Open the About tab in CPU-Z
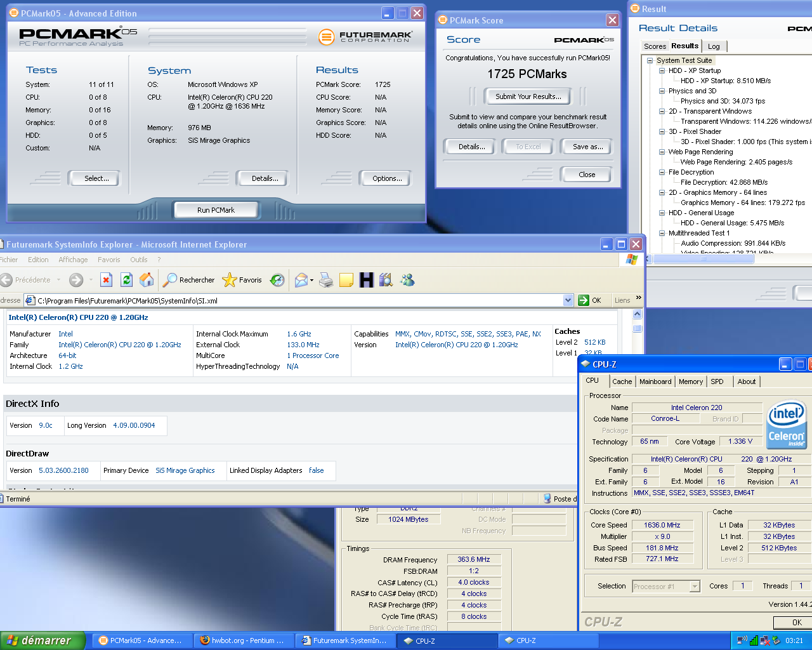Image resolution: width=812 pixels, height=650 pixels. coord(747,381)
